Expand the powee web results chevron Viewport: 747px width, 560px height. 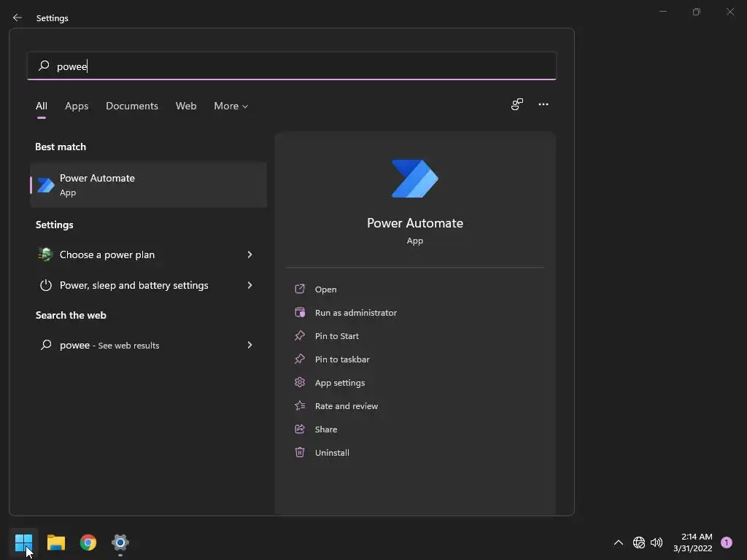[x=249, y=345]
